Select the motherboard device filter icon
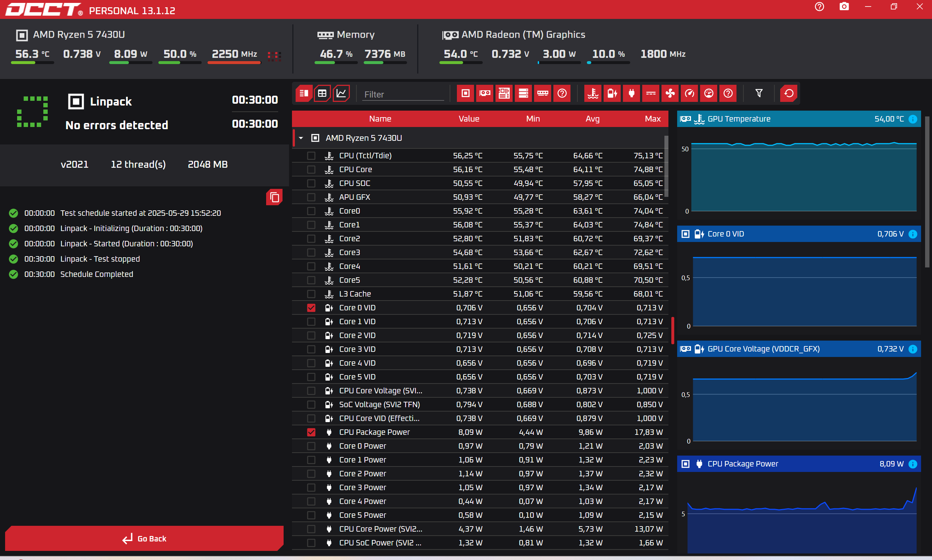 (x=504, y=93)
